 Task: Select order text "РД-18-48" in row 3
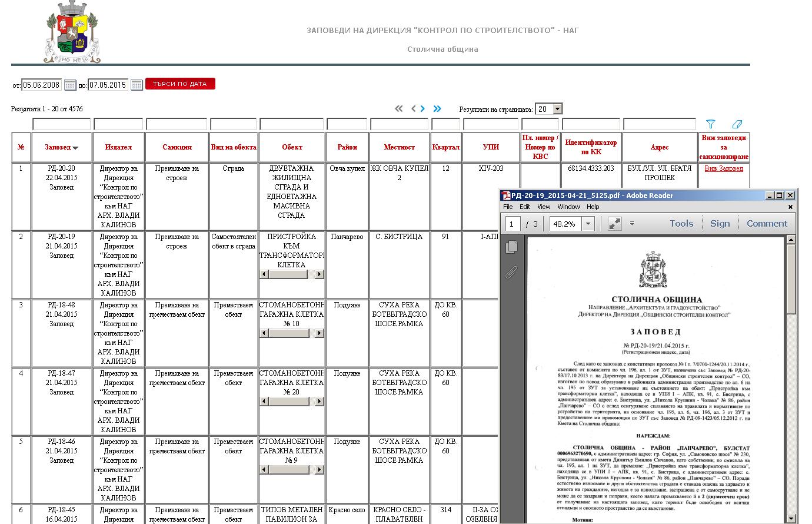pos(62,305)
